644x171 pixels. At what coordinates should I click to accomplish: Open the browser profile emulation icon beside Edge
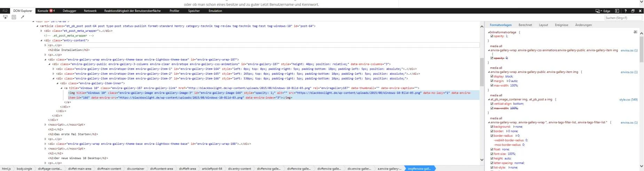coord(598,11)
